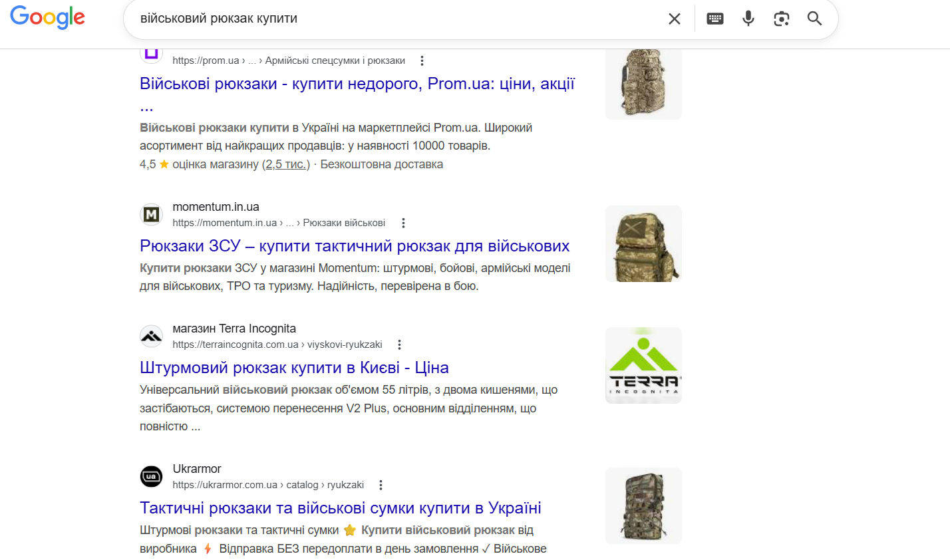950x560 pixels.
Task: Click the 'Ukrarmor' site name
Action: click(x=197, y=469)
